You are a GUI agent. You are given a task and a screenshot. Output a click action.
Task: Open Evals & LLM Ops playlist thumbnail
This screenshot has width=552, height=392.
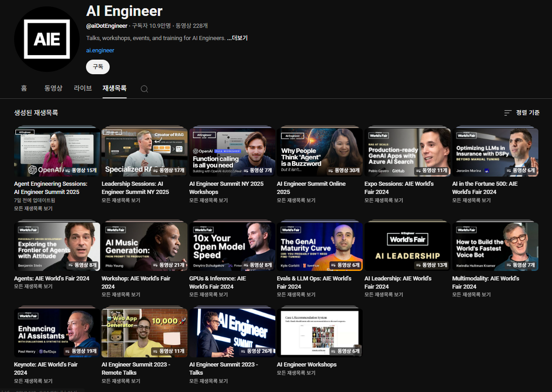coord(320,247)
